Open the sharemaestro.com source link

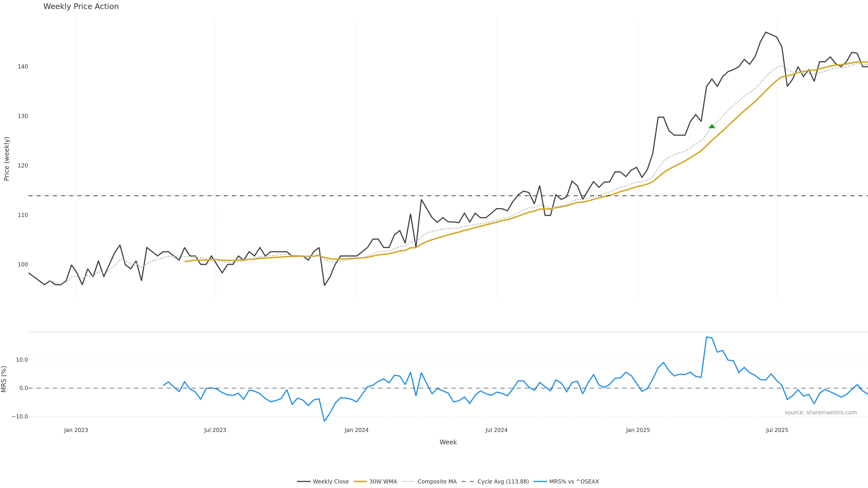coord(821,413)
